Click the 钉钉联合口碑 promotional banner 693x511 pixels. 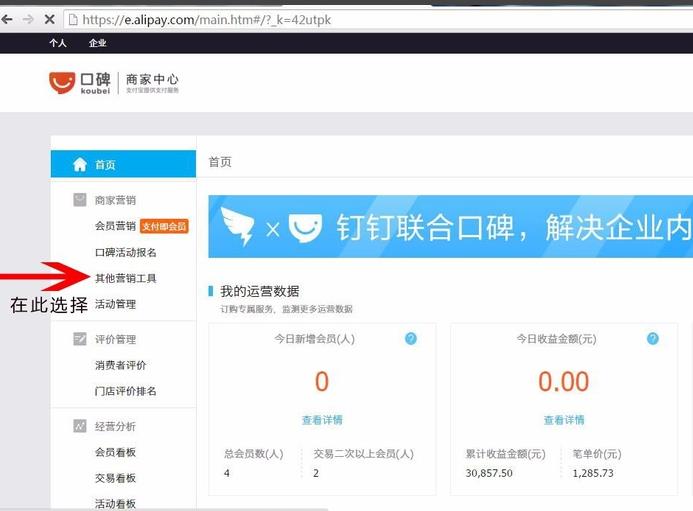pos(450,226)
